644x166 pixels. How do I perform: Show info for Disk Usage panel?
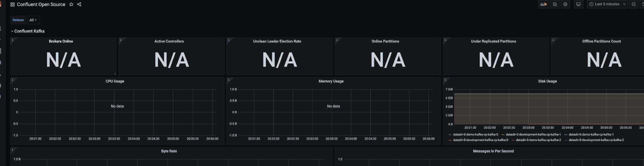[x=445, y=80]
